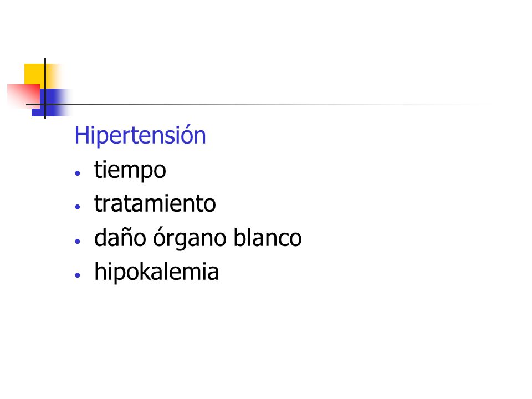This screenshot has width=532, height=399.
Task: Click the bullet dot before tiempo
Action: click(78, 173)
